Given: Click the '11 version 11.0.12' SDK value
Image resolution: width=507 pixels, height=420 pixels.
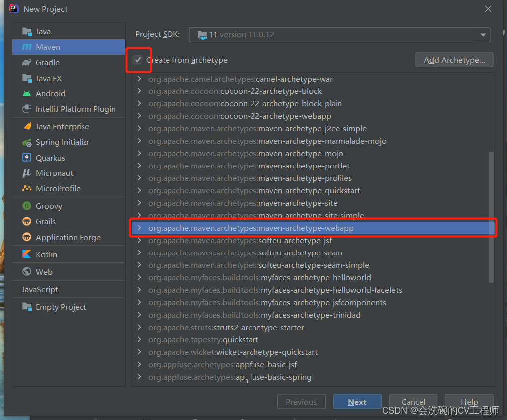Looking at the screenshot, I should (x=242, y=35).
